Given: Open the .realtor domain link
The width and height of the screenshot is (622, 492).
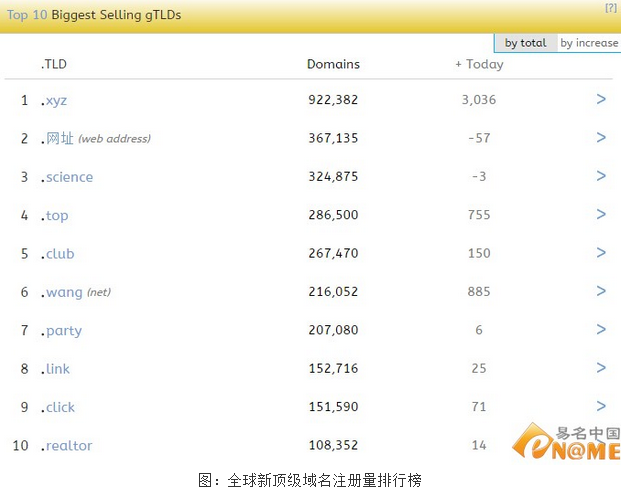Looking at the screenshot, I should (x=68, y=446).
